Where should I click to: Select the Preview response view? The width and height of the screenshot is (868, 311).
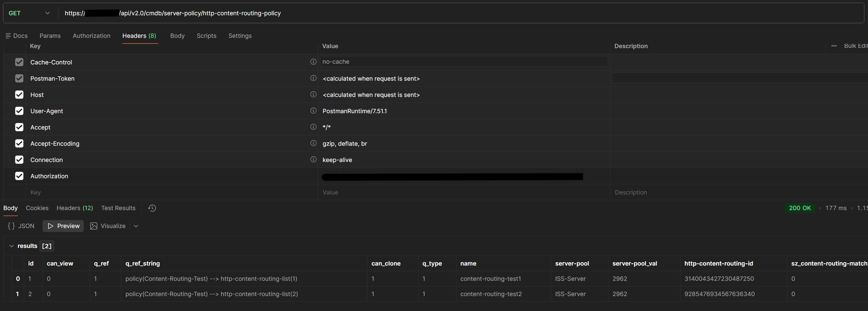63,226
